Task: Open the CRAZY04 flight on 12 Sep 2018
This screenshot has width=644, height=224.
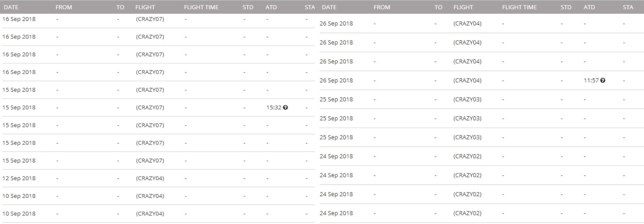Action: (x=150, y=178)
